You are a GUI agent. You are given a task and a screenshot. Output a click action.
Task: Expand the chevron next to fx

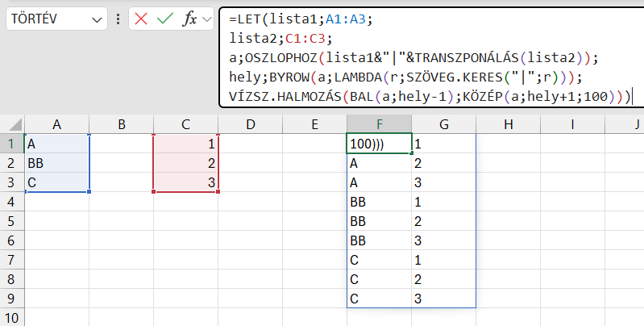coord(207,19)
